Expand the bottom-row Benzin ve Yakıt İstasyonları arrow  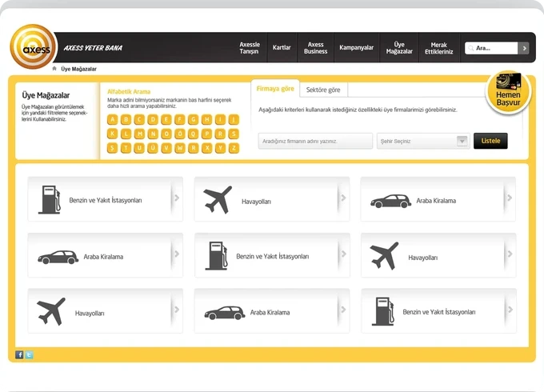point(510,310)
